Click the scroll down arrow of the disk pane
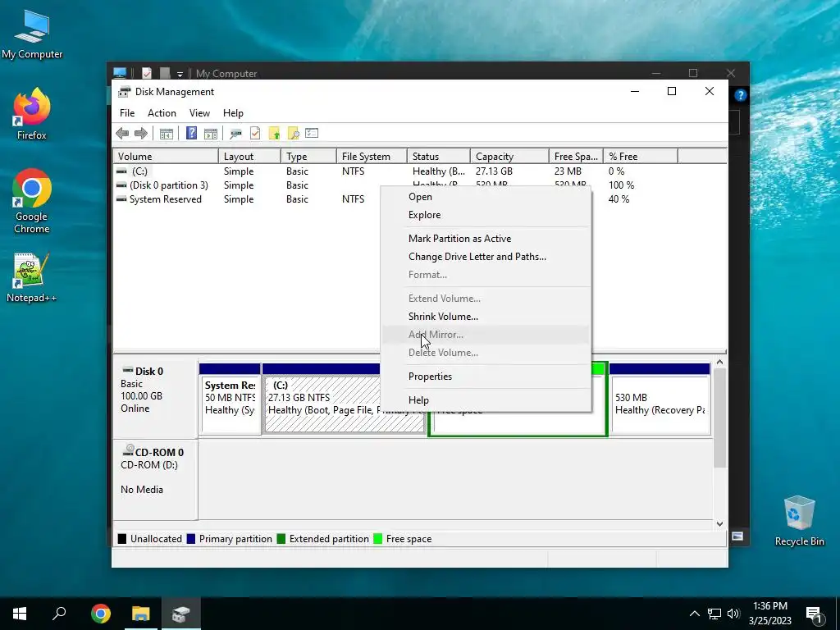The width and height of the screenshot is (840, 630). pos(720,524)
